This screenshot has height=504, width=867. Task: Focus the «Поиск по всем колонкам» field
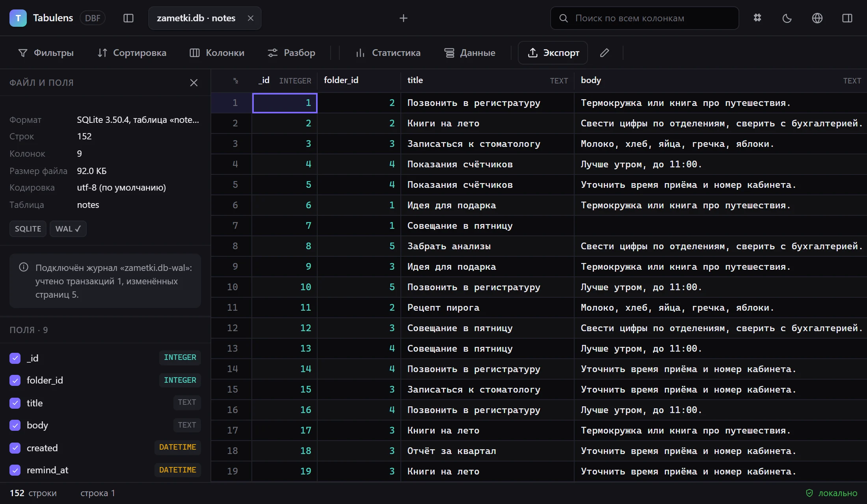pos(645,18)
